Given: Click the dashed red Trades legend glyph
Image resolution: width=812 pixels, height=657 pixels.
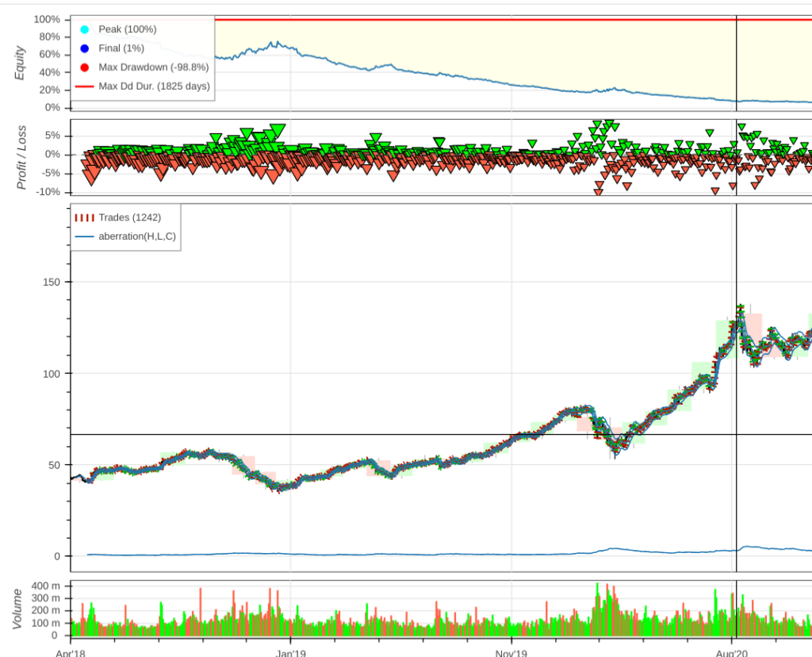Looking at the screenshot, I should coord(84,217).
